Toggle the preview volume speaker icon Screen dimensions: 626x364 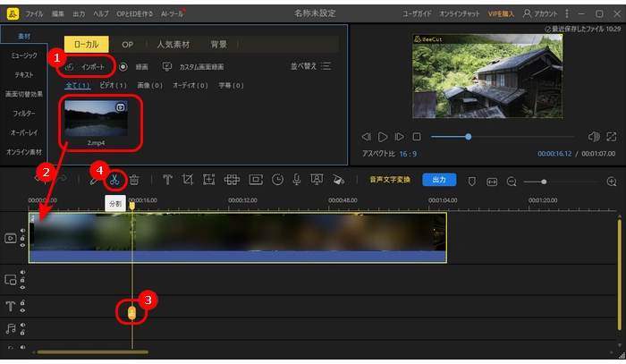point(593,137)
